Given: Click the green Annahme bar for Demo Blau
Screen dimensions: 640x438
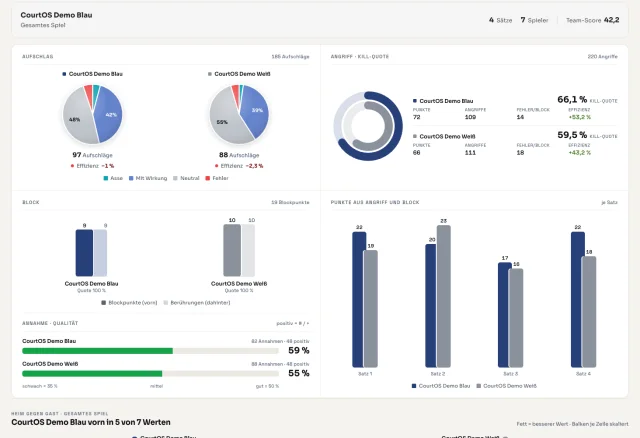Looking at the screenshot, I should click(x=98, y=351).
